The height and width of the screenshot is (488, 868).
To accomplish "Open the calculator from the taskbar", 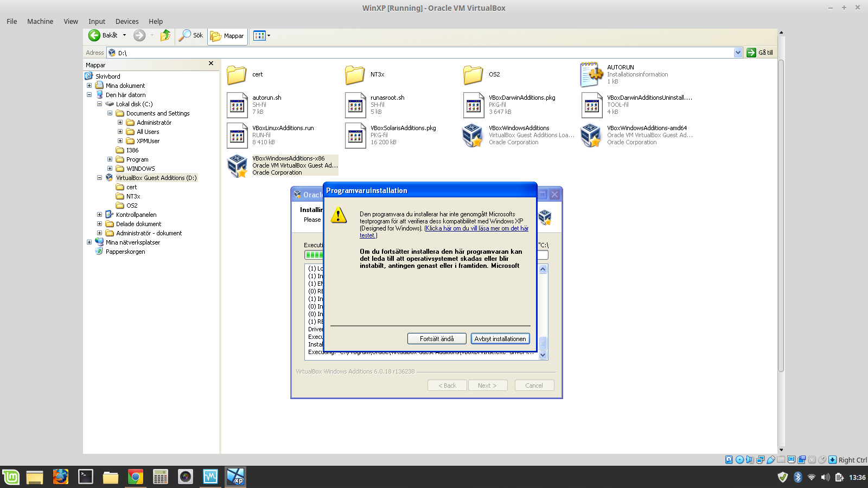I will [x=161, y=477].
